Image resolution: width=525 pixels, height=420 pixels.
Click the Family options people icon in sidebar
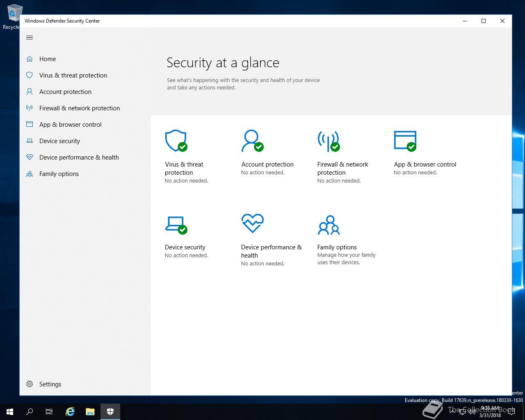coord(30,174)
